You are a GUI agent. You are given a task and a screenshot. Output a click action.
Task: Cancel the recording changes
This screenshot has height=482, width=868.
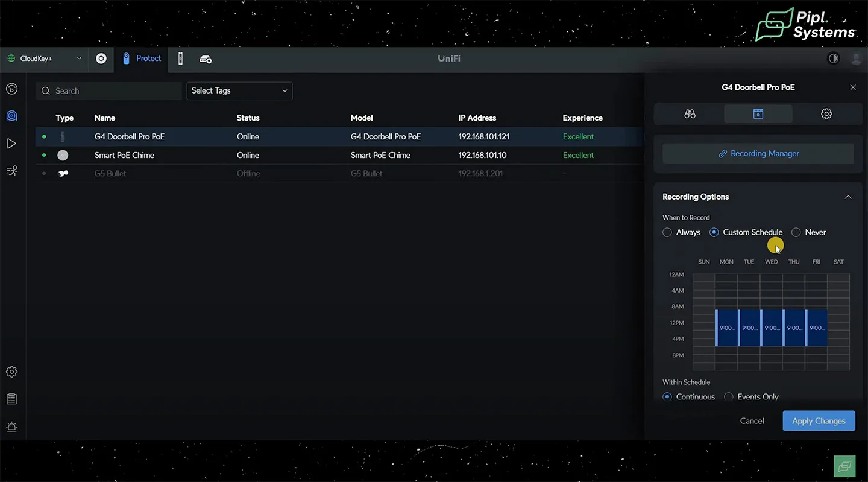click(x=752, y=421)
